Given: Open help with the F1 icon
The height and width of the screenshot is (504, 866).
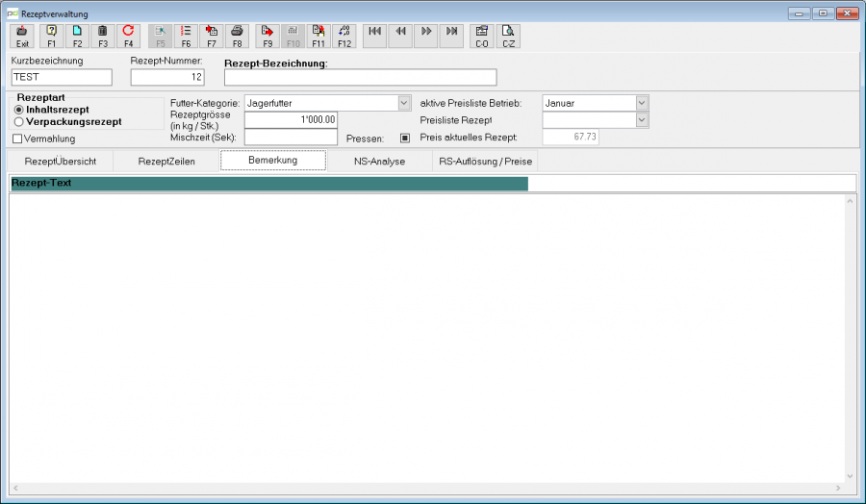Looking at the screenshot, I should pyautogui.click(x=51, y=37).
